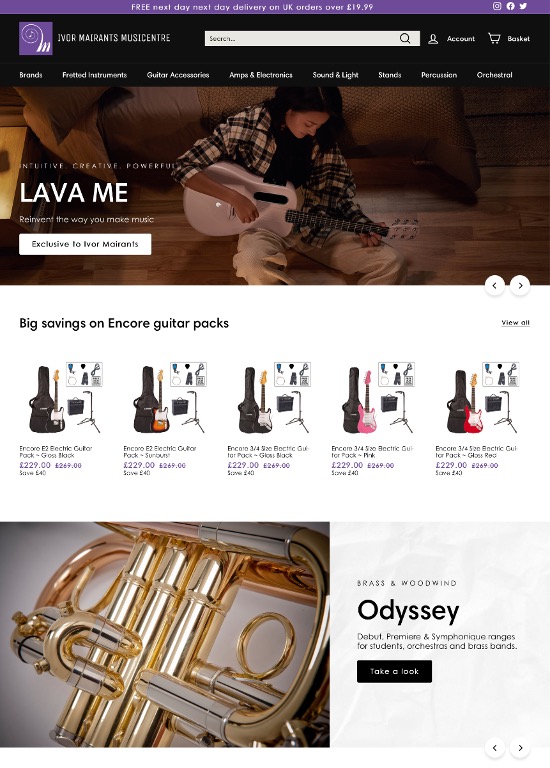Open the Basket cart icon
550x768 pixels.
point(494,38)
